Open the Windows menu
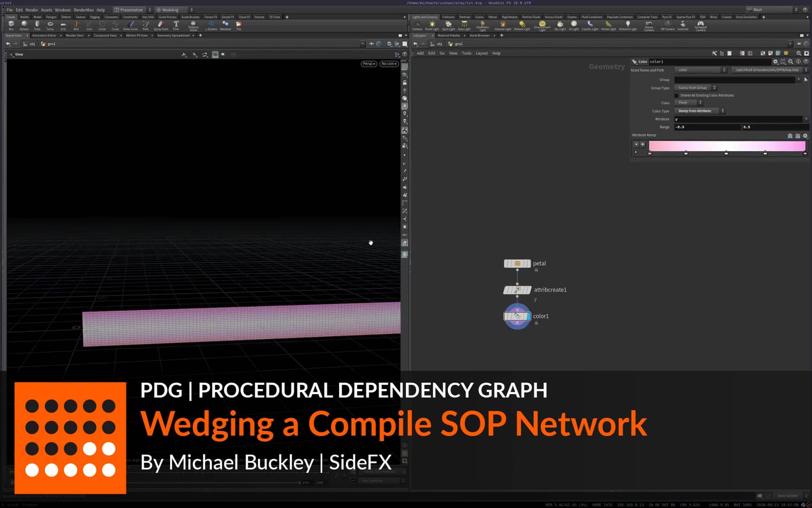812x508 pixels. [x=62, y=9]
